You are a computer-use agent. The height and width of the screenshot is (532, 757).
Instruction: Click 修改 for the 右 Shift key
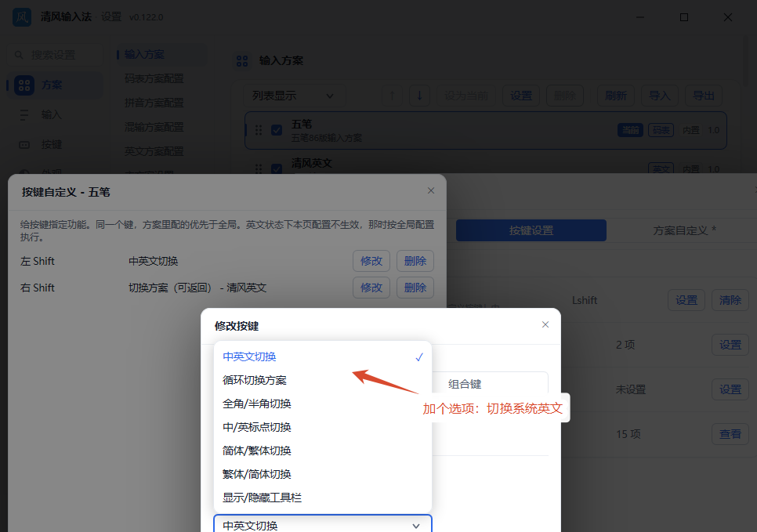click(x=371, y=288)
